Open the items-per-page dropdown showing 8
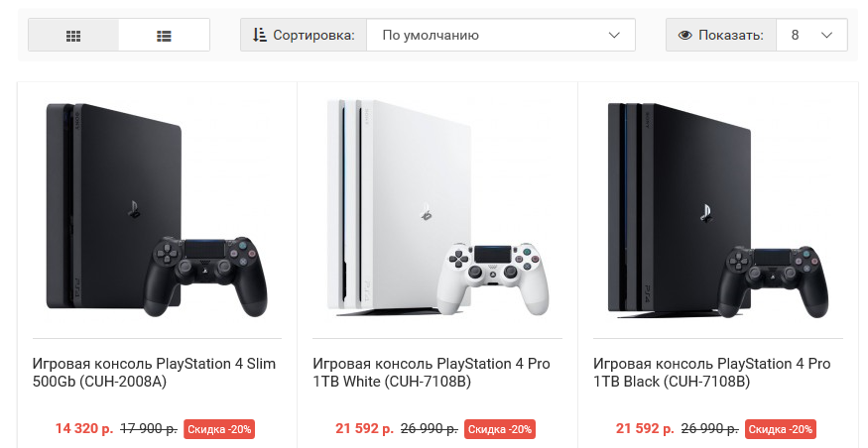868x448 pixels. point(811,35)
